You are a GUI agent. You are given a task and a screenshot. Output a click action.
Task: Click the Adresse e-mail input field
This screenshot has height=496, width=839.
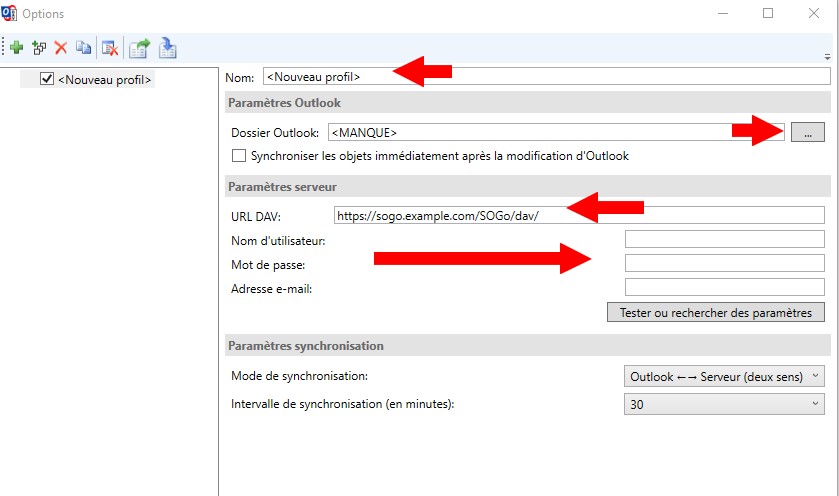click(x=724, y=287)
